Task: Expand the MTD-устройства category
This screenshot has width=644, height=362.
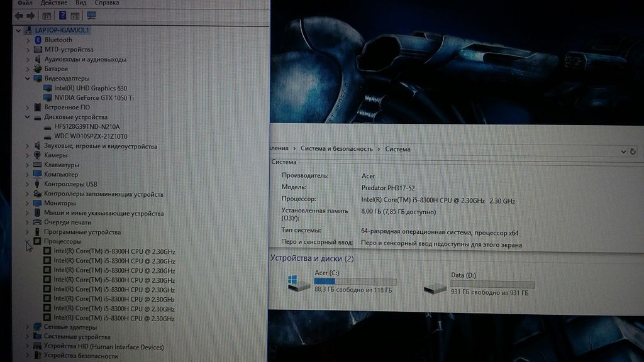Action: click(x=28, y=50)
